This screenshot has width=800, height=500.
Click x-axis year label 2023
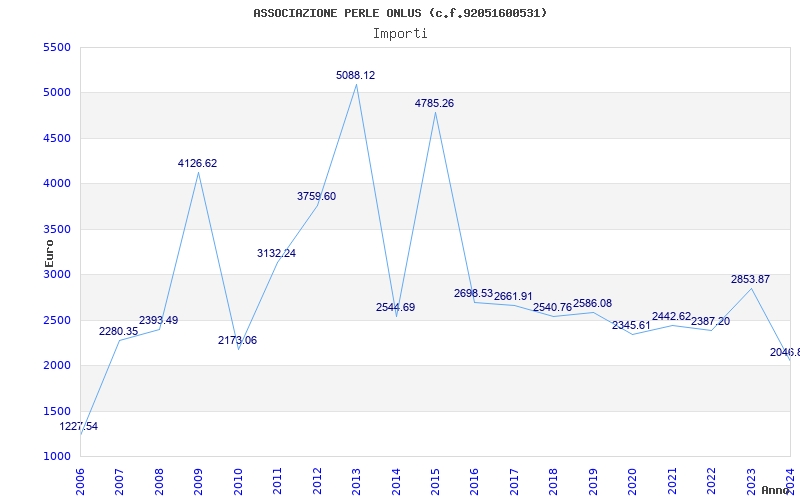[751, 482]
